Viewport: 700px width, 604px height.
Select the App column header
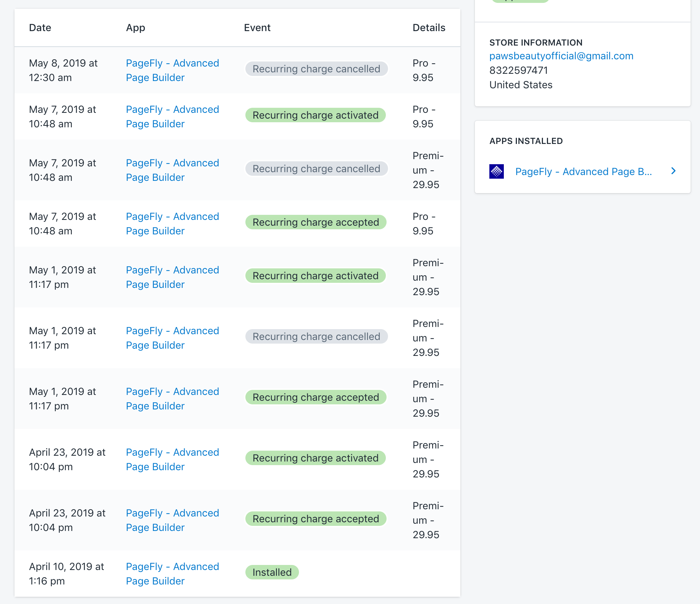135,28
